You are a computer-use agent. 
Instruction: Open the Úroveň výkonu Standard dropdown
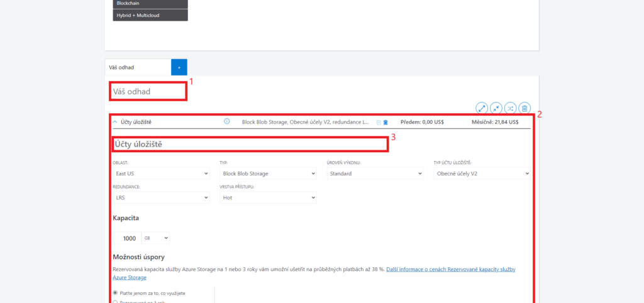coord(375,174)
